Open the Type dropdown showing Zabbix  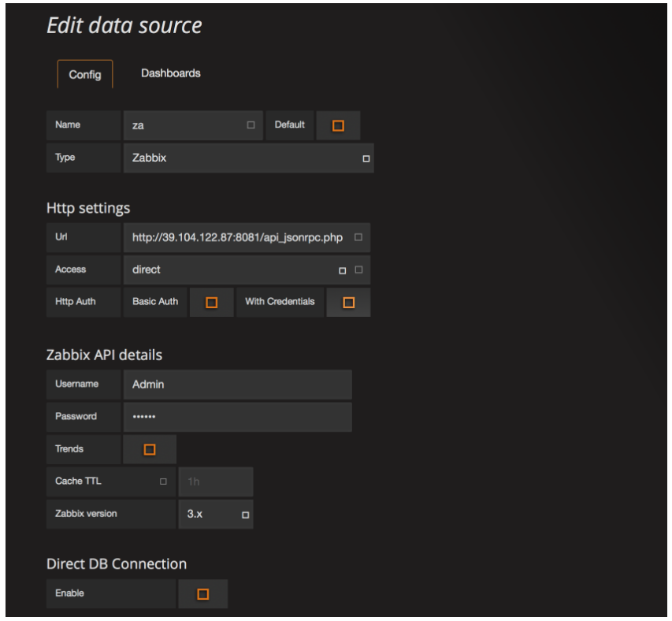249,158
